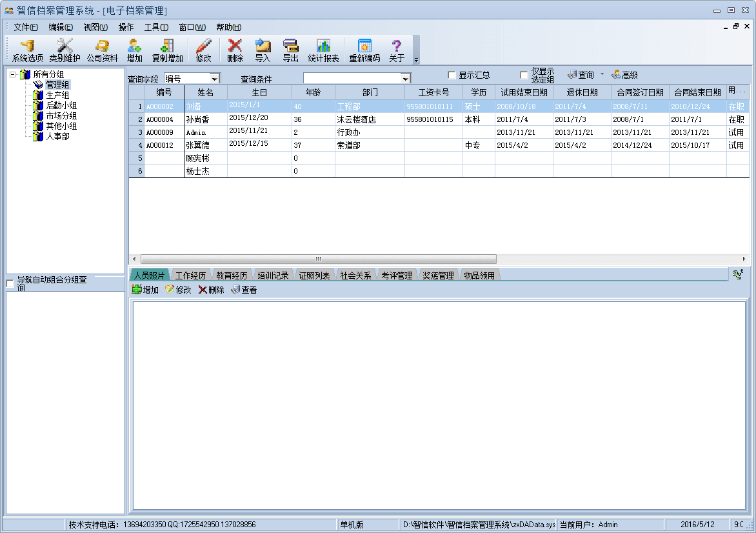The width and height of the screenshot is (756, 533).
Task: Click 增加 in the photo panel toolbar
Action: click(x=145, y=290)
